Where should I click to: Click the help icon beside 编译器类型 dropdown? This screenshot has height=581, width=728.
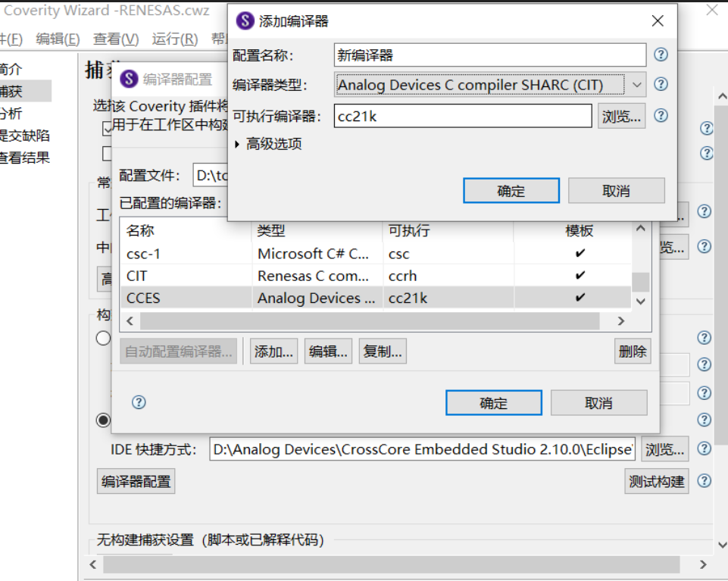661,84
